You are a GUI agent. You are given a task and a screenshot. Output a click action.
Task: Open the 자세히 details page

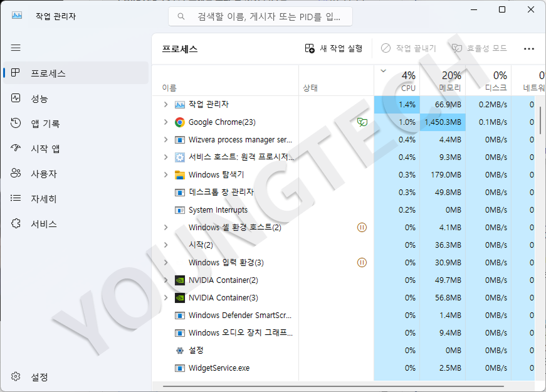[x=76, y=199]
